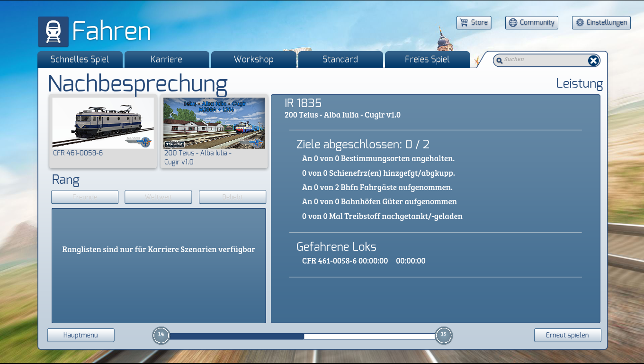Viewport: 644px width, 364px height.
Task: Click the Bhfn Fahrgäste aufgenommen line
Action: (x=377, y=187)
